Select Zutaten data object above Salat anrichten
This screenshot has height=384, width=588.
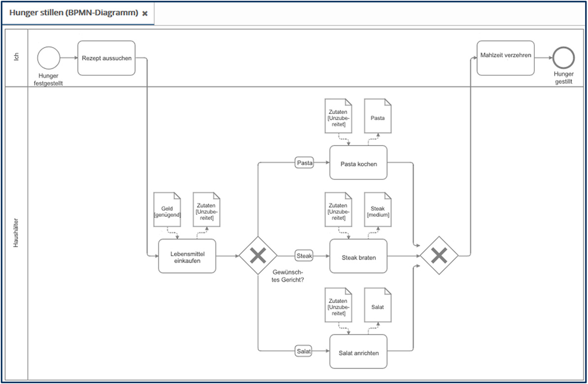point(338,305)
